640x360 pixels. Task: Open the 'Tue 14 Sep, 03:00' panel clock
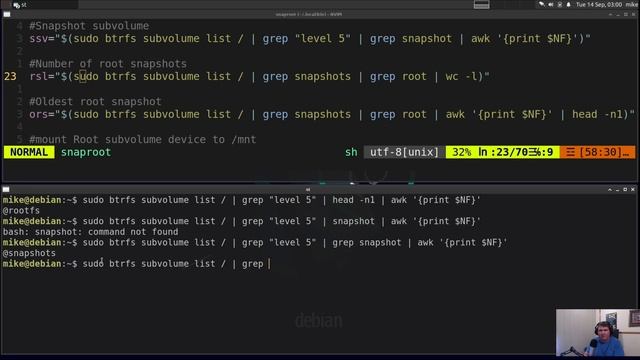click(599, 5)
